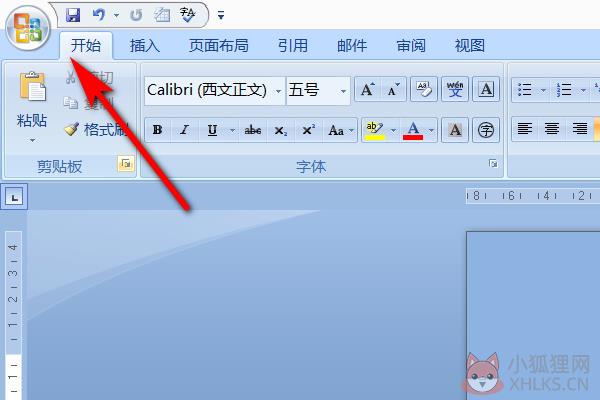Toggle underline formatting
Image resolution: width=600 pixels, height=400 pixels.
coord(212,130)
